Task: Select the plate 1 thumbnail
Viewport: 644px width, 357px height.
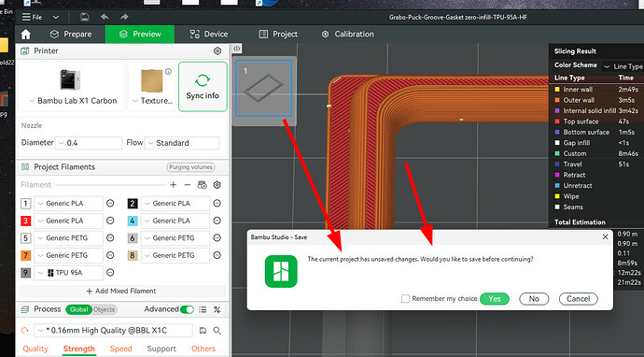Action: (264, 88)
